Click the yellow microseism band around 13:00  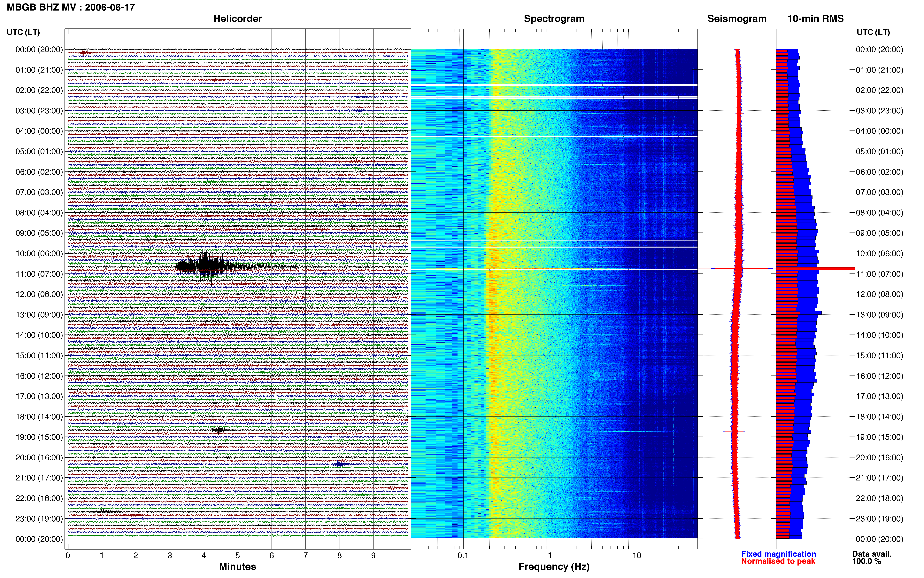(493, 315)
